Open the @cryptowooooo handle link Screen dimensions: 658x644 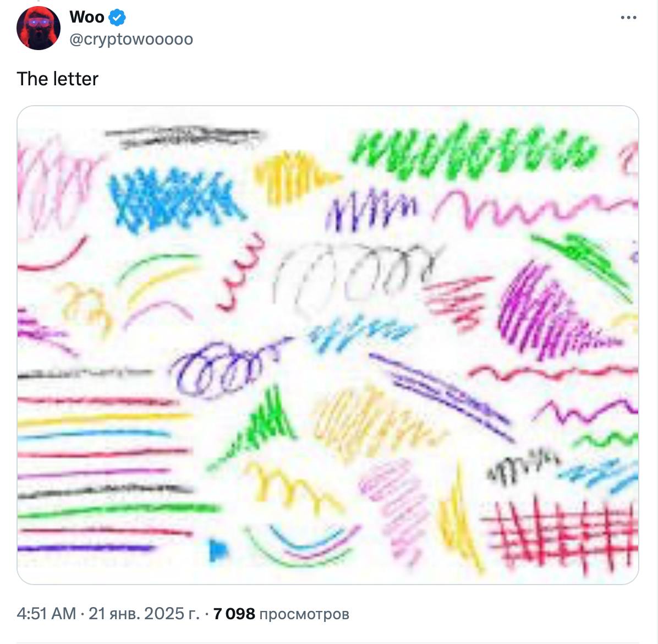click(x=131, y=39)
